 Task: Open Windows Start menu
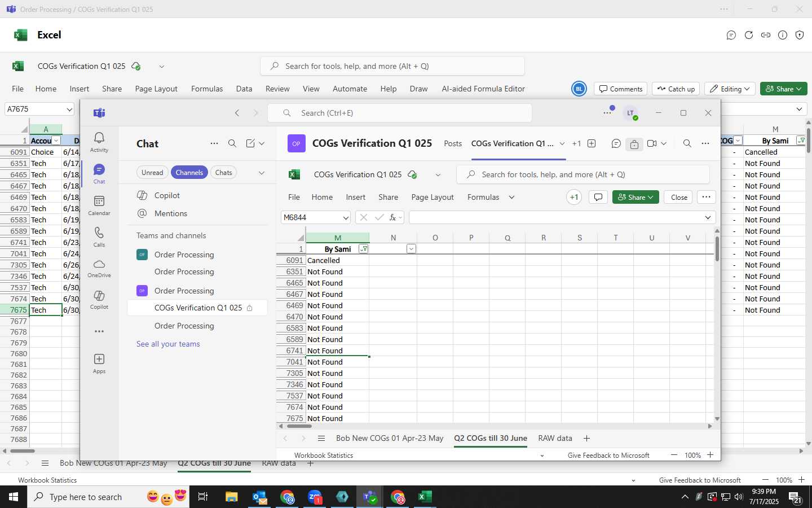tap(14, 497)
